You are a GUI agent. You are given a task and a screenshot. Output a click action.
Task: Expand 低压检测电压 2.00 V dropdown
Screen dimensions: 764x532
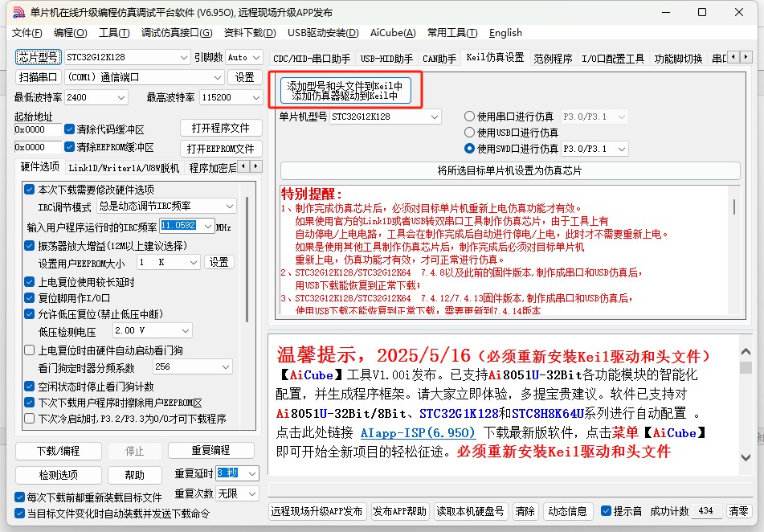click(x=185, y=330)
